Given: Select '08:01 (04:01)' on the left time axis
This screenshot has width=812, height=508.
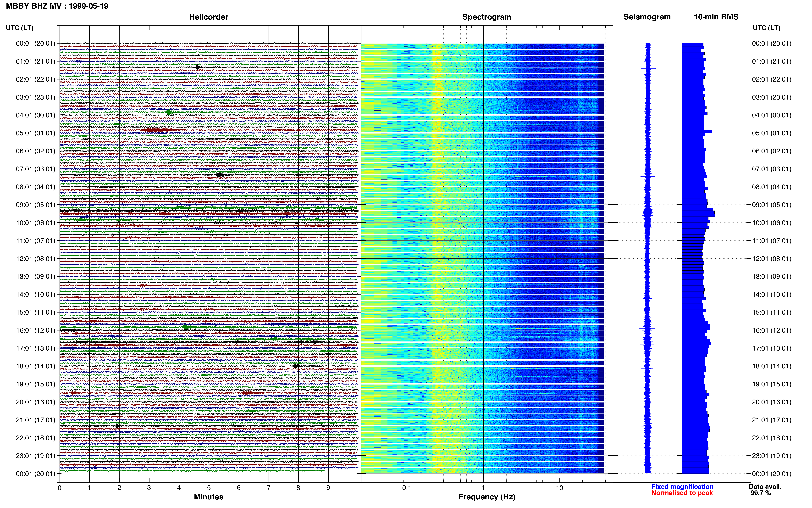Looking at the screenshot, I should (36, 187).
